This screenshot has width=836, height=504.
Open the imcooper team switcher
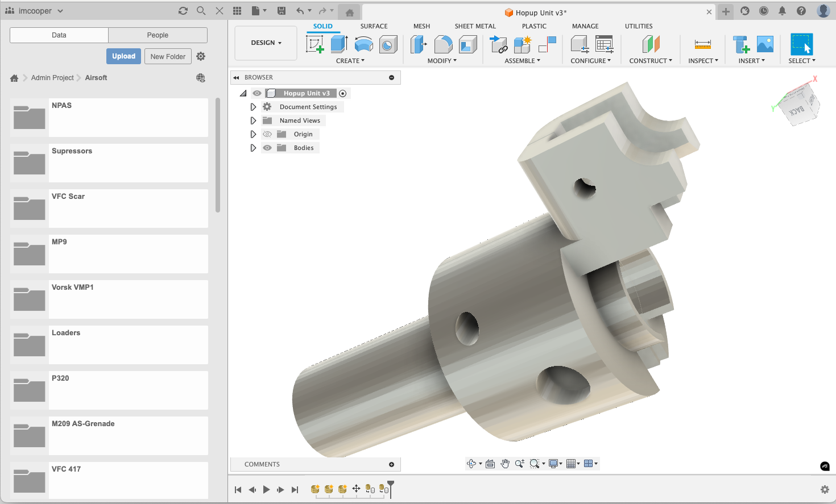click(x=34, y=11)
